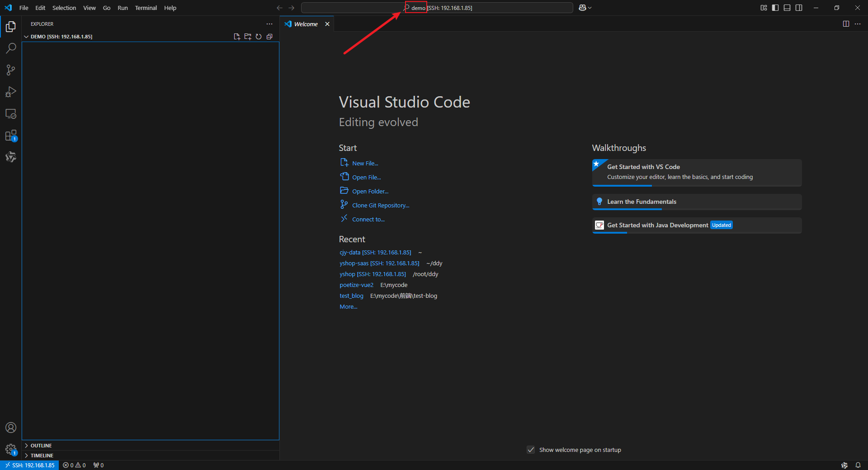Open Learn the Fundamentals walkthrough
This screenshot has width=868, height=470.
(x=697, y=202)
